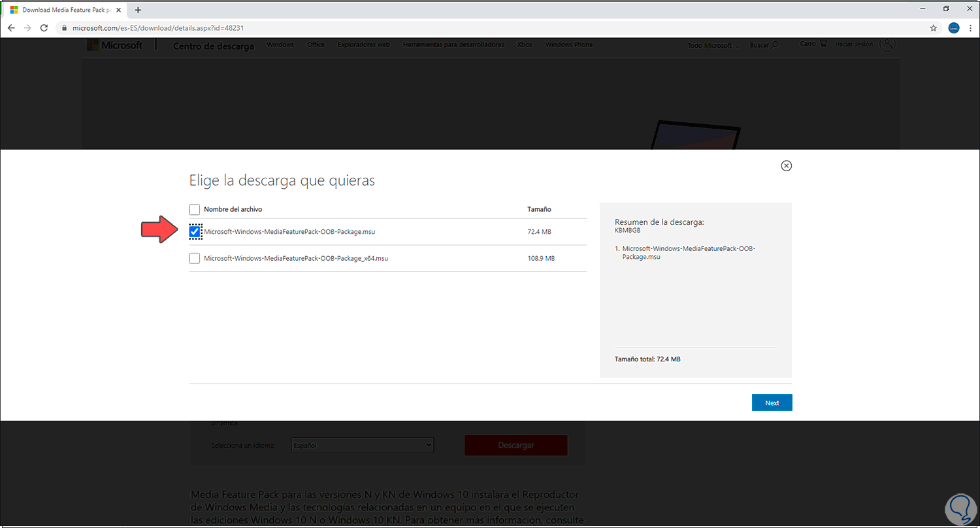Bookmark this page with the star icon
Viewport: 980px width, 528px height.
tap(934, 28)
